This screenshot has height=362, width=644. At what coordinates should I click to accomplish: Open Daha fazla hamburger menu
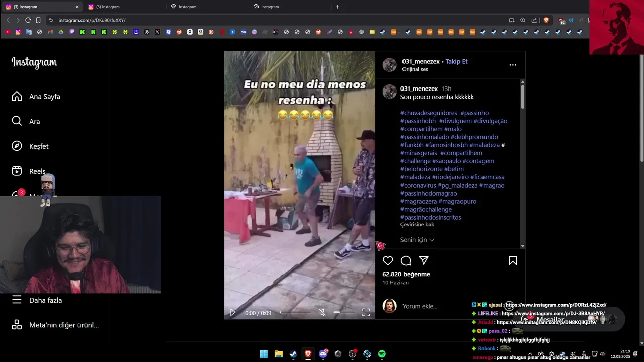pos(37,300)
